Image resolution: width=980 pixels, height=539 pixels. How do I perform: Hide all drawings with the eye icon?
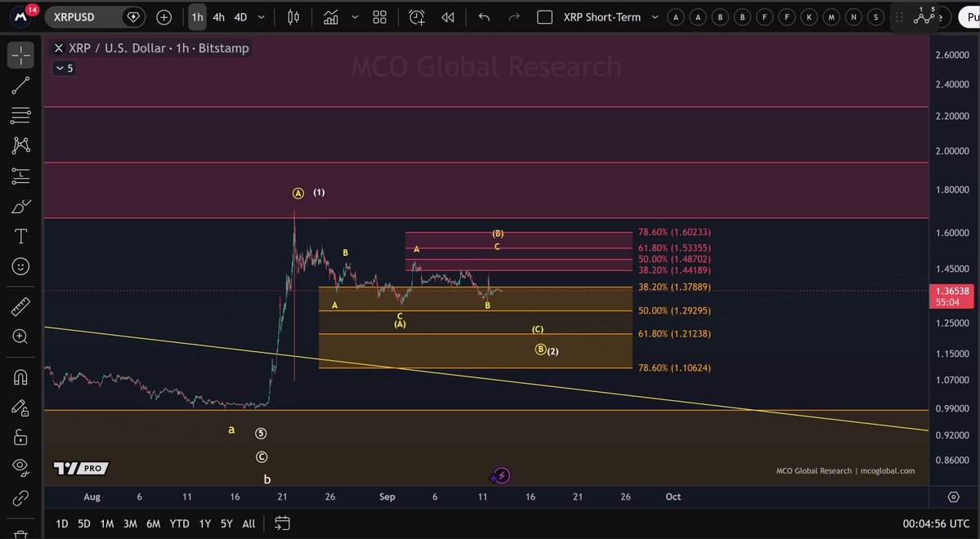20,467
